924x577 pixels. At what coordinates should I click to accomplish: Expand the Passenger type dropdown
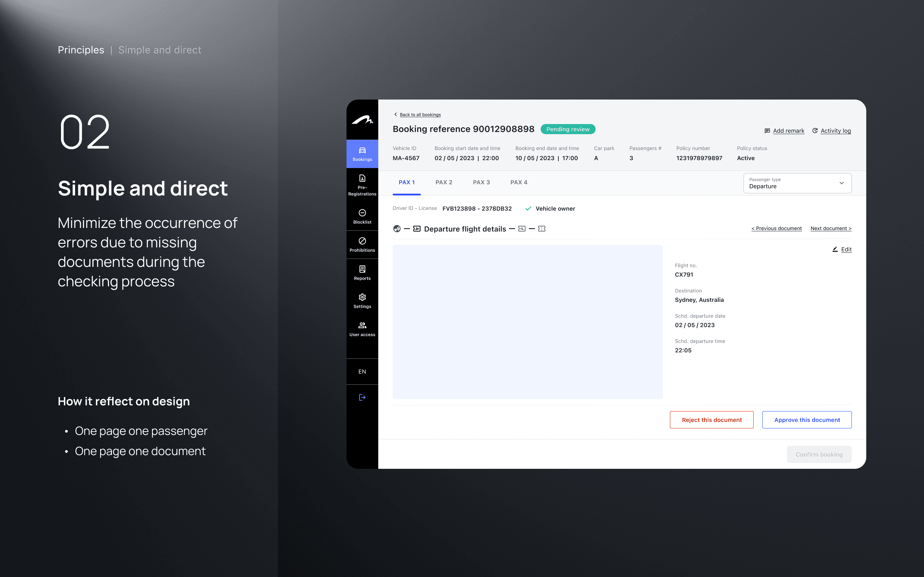tap(797, 183)
